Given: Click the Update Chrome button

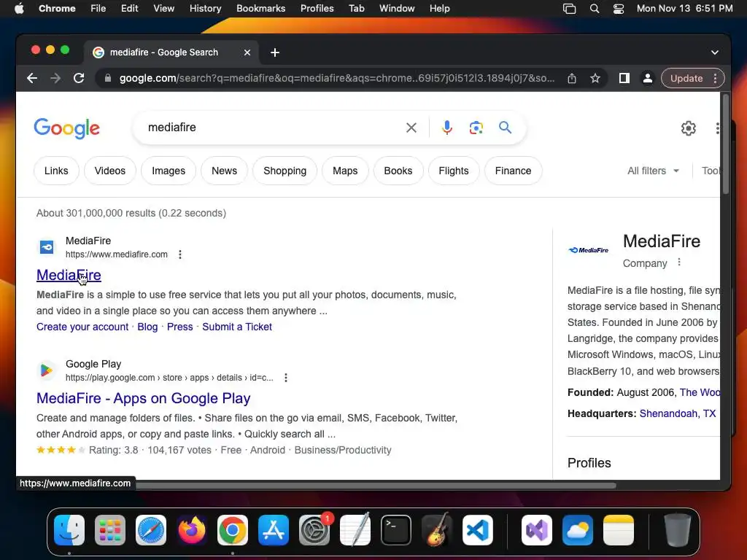Looking at the screenshot, I should [686, 78].
